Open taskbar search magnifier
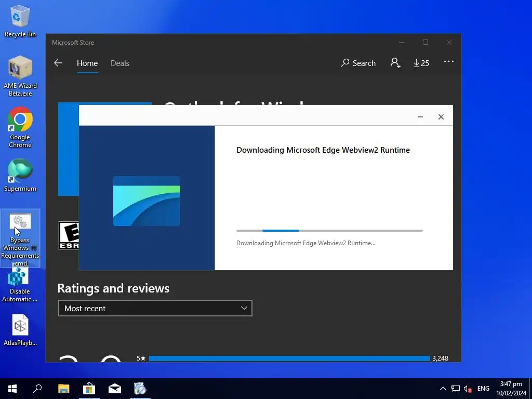This screenshot has height=399, width=532. [x=37, y=389]
